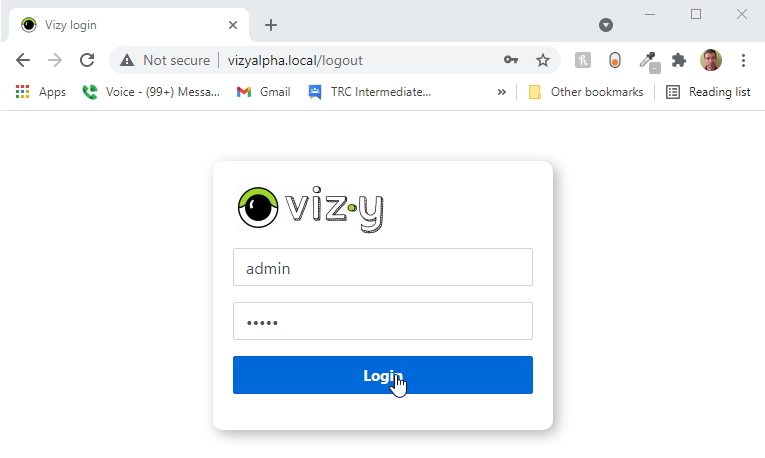Open the Reading list
The width and height of the screenshot is (765, 458).
click(708, 92)
